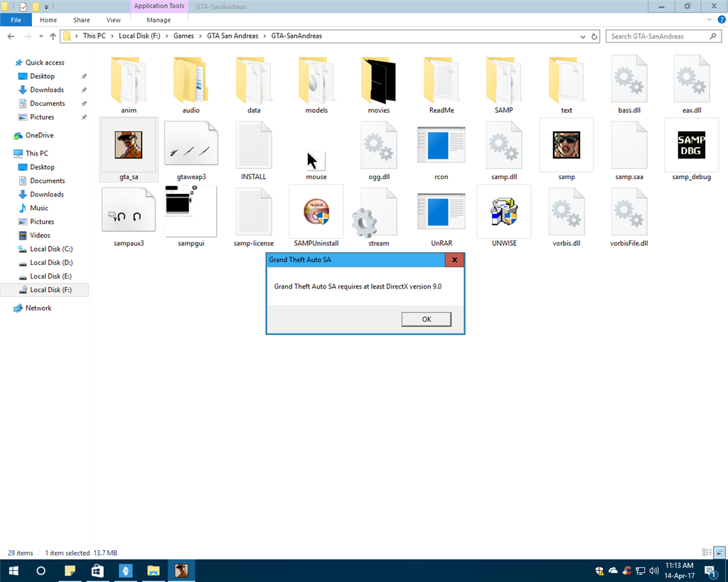
Task: Go up one folder level
Action: click(x=53, y=36)
